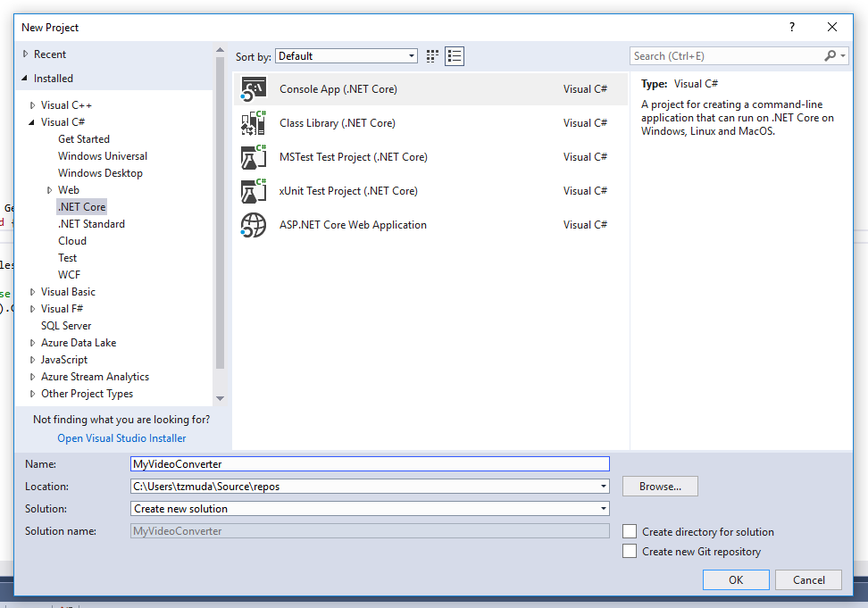Click the category tree scrollbar thumb
Viewport: 868px width, 608px height.
pyautogui.click(x=220, y=213)
